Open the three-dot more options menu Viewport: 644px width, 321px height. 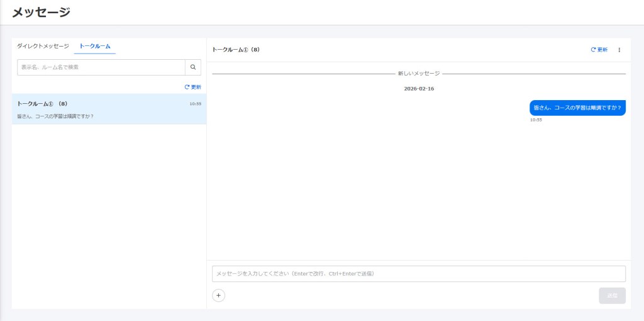[619, 50]
